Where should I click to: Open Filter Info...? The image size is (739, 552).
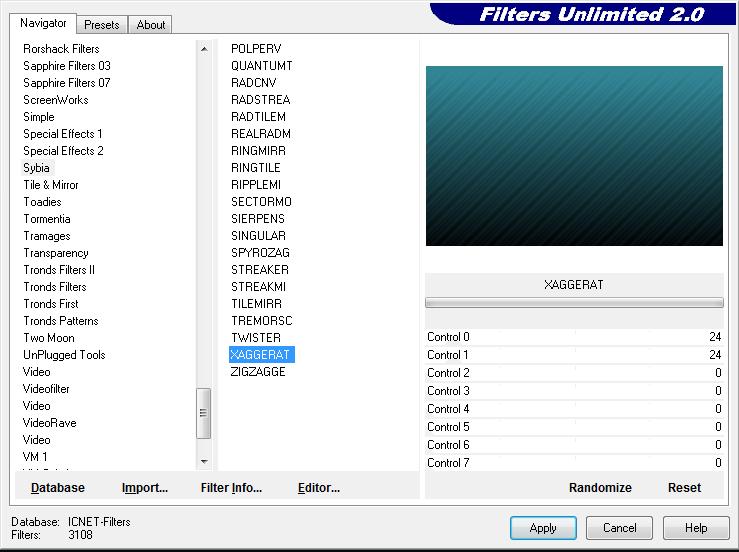click(x=231, y=487)
